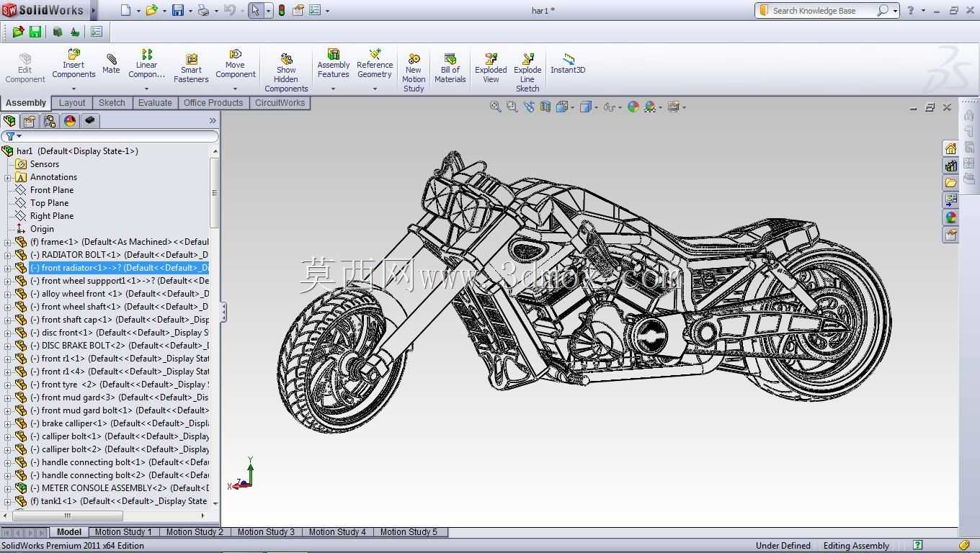Open the Office Products tab
Image resolution: width=980 pixels, height=553 pixels.
pyautogui.click(x=213, y=103)
